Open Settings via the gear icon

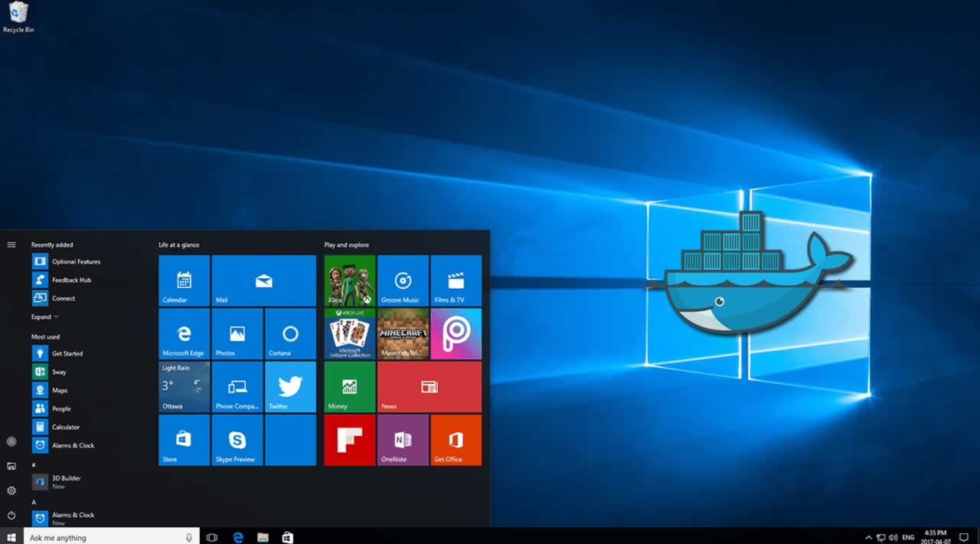pos(11,490)
